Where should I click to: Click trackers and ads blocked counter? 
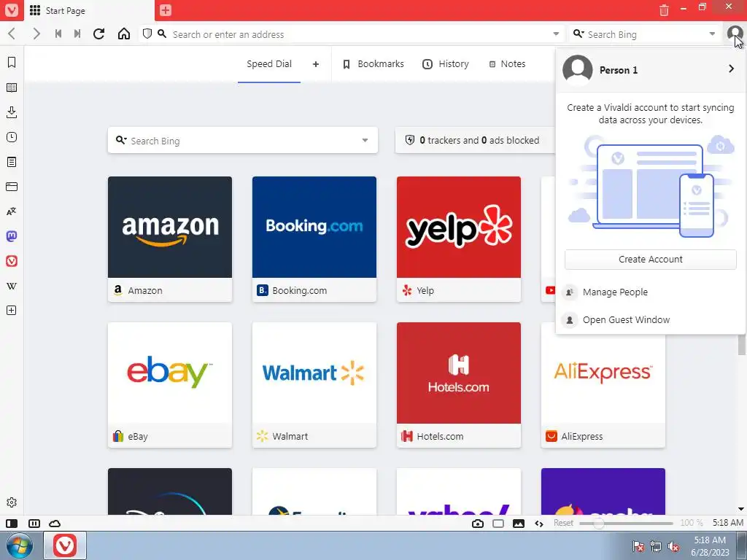point(475,141)
